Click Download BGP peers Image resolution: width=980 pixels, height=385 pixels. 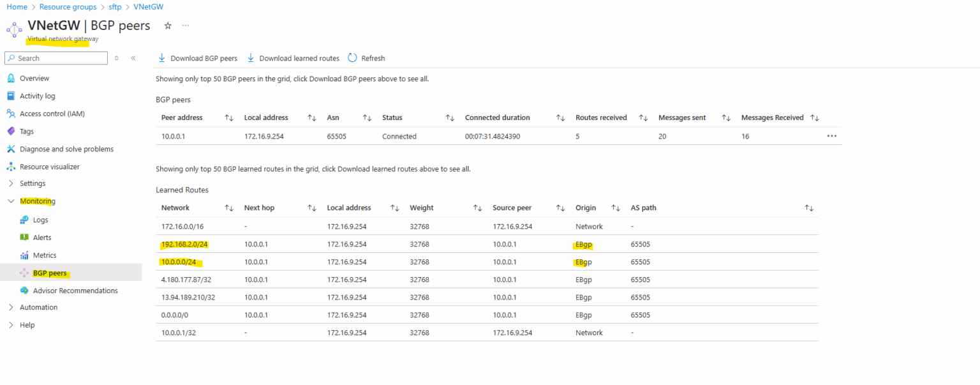(198, 57)
